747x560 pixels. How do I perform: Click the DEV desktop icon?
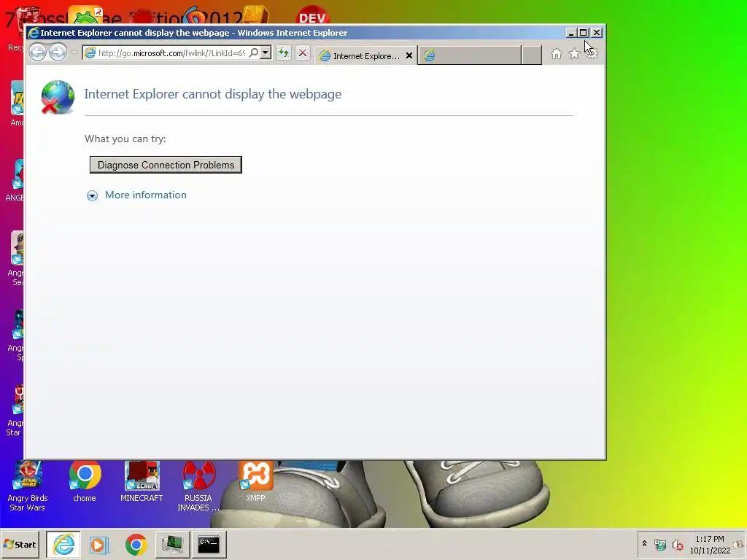click(312, 15)
